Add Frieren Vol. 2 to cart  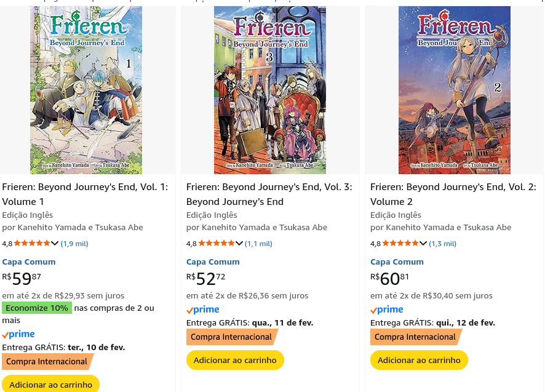point(419,360)
